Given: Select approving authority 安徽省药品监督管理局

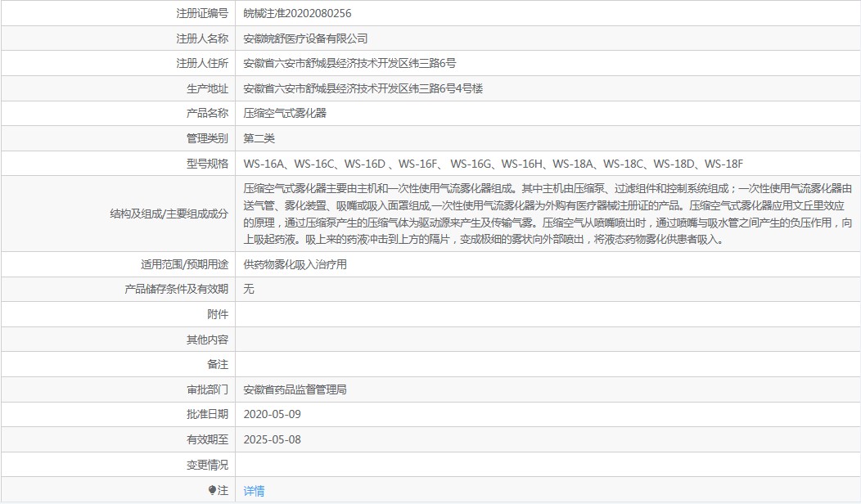Looking at the screenshot, I should click(295, 389).
